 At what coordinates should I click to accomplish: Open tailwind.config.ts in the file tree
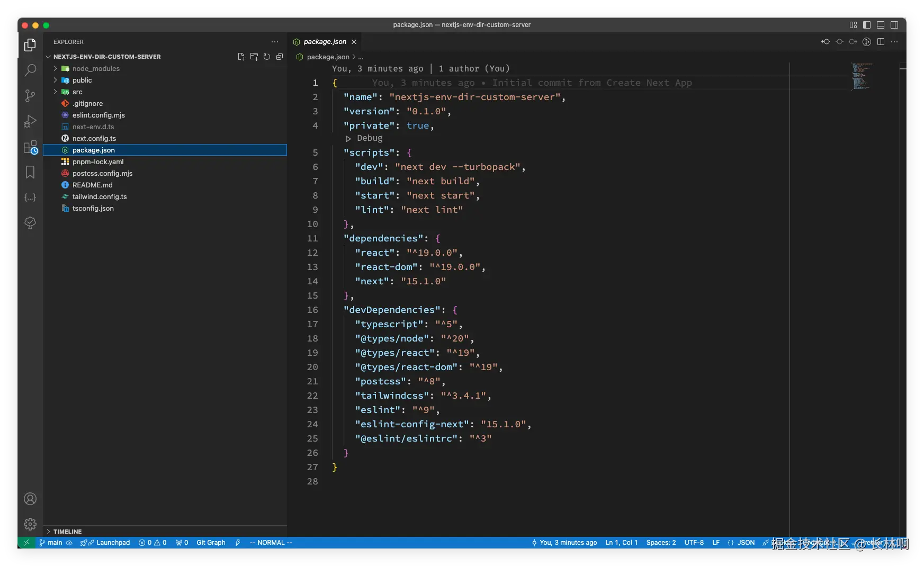[165, 197]
